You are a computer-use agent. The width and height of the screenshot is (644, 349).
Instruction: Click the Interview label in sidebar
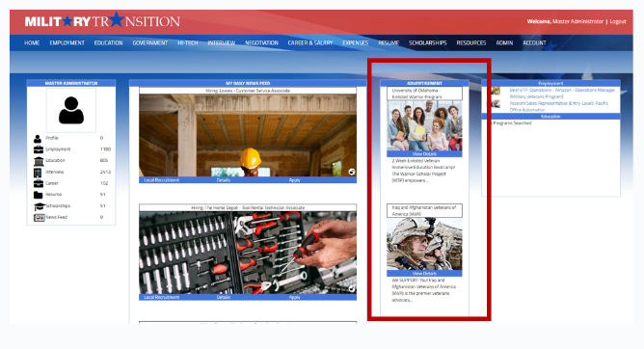click(x=55, y=172)
